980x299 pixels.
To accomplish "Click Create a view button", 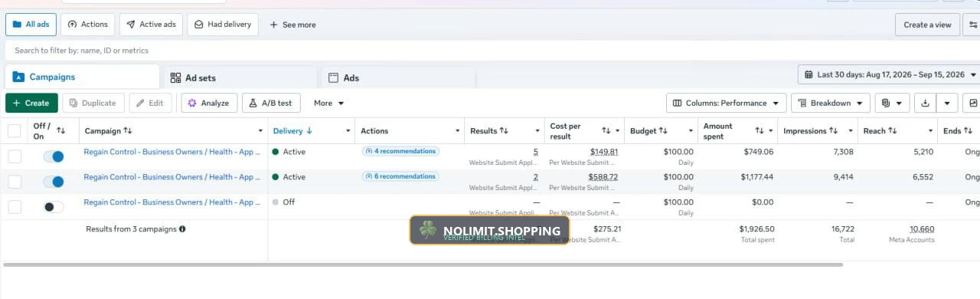I will coord(927,25).
